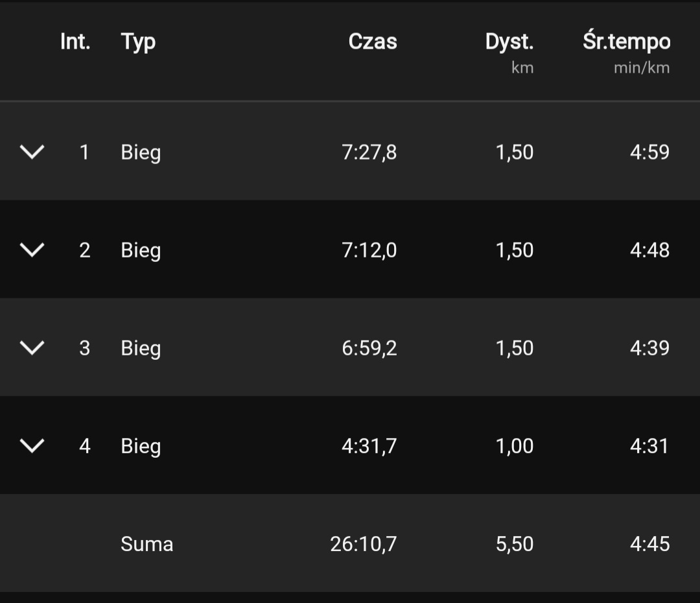The image size is (700, 603).
Task: Select the interval 4 Bieg label
Action: point(141,447)
